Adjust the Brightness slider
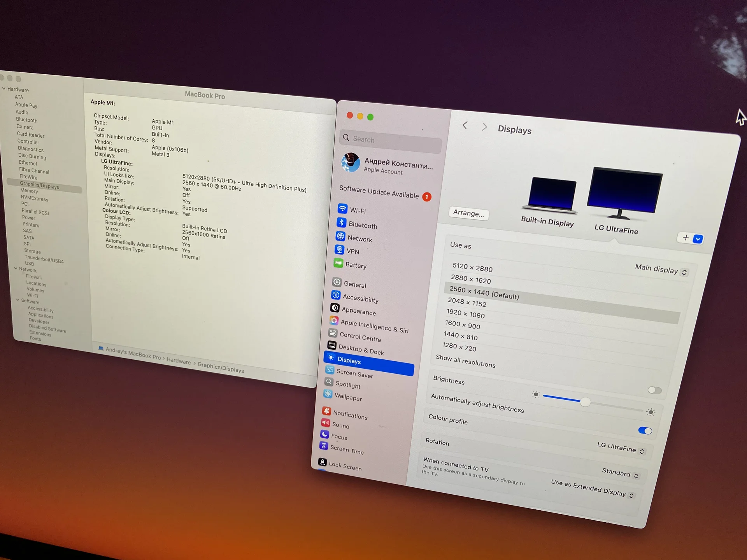Viewport: 747px width, 560px height. pyautogui.click(x=593, y=403)
